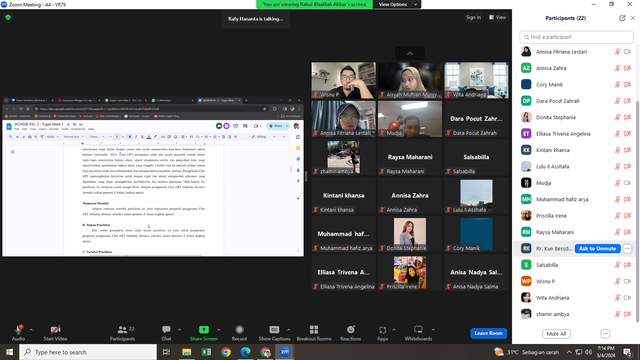This screenshot has width=640, height=360.
Task: Open Excel from the taskbar
Action: (x=206, y=352)
